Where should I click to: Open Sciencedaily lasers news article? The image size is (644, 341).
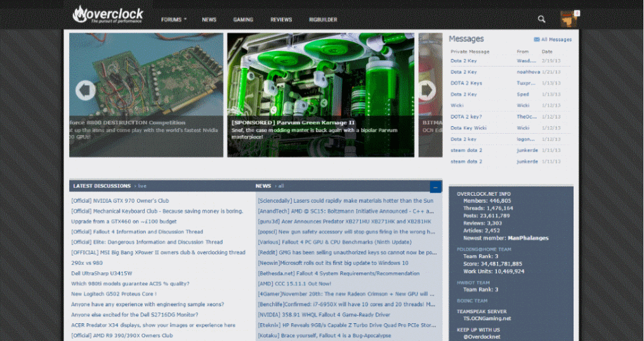(x=345, y=201)
